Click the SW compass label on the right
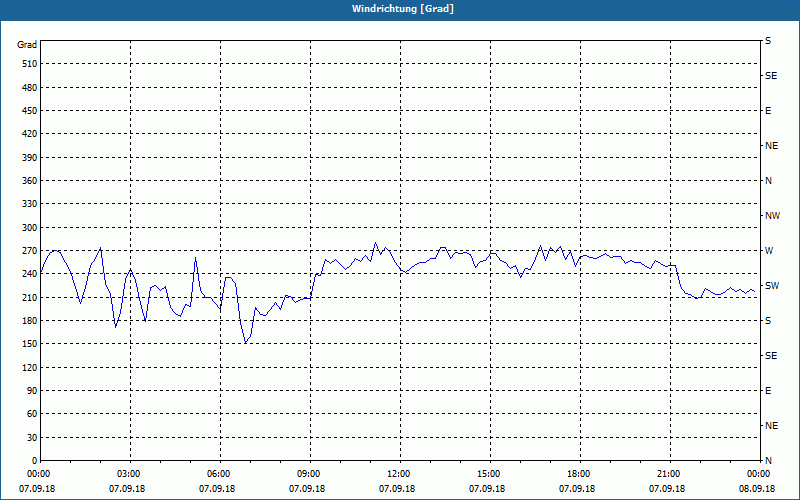 pyautogui.click(x=771, y=286)
